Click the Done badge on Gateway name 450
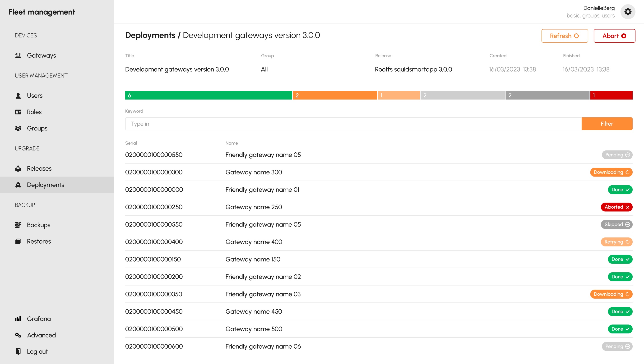Screen dimensions: 644x364 620,312
